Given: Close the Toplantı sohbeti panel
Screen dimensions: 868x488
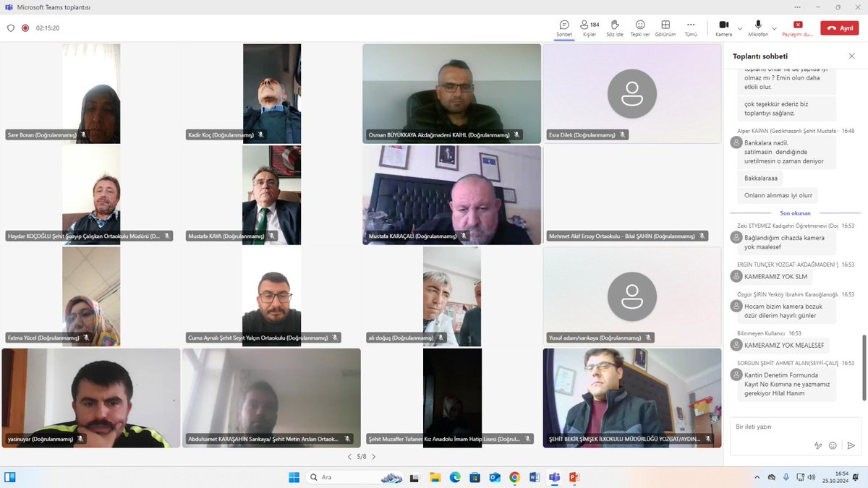Looking at the screenshot, I should [851, 56].
